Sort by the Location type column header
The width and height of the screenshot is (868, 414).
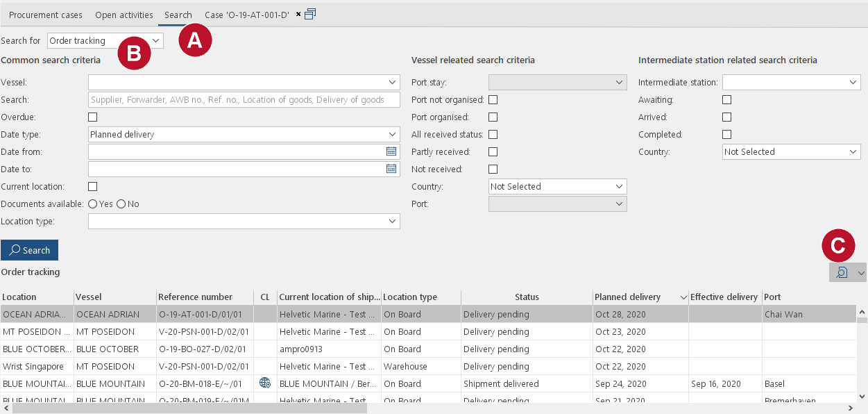click(421, 297)
